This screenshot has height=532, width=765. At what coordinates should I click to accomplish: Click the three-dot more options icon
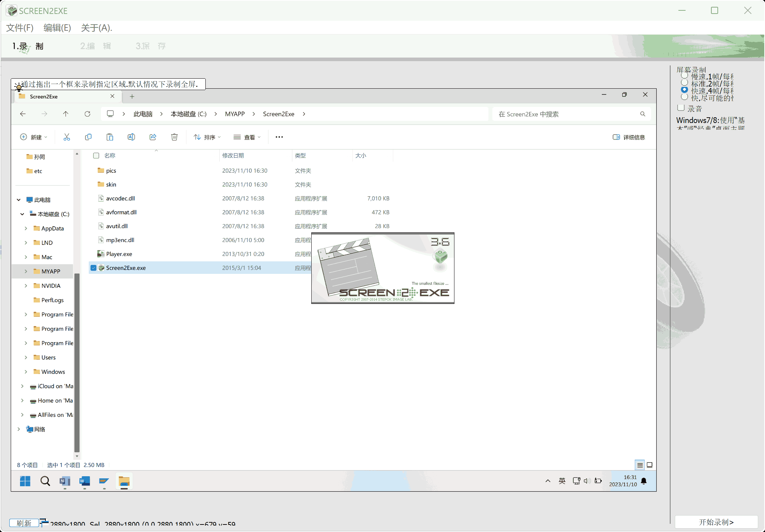coord(279,137)
